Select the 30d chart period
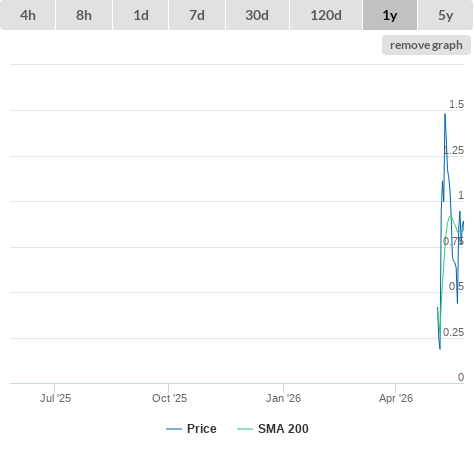Image resolution: width=474 pixels, height=455 pixels. tap(257, 15)
